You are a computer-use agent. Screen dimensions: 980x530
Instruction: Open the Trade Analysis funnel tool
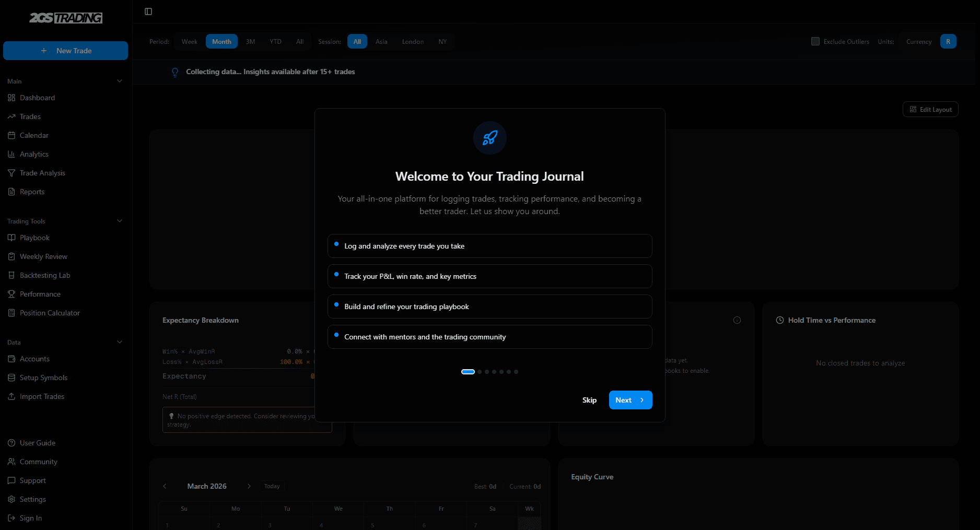click(x=42, y=172)
